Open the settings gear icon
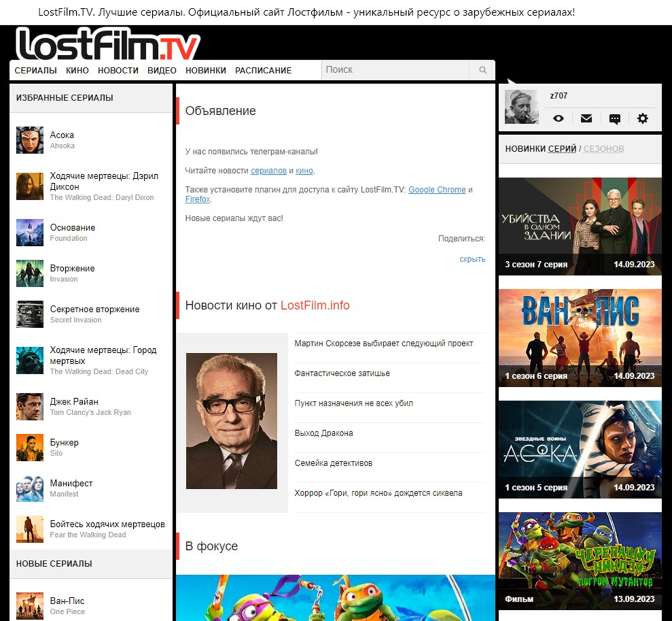 (x=643, y=118)
